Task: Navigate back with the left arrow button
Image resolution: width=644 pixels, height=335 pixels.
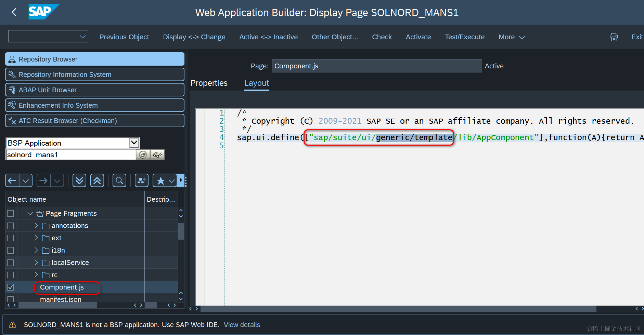Action: pos(12,180)
